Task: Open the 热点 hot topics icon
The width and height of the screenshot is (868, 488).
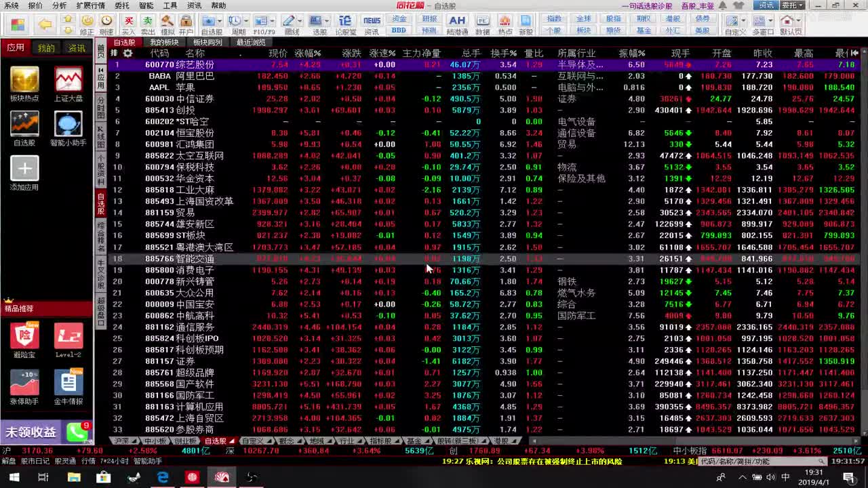Action: pyautogui.click(x=505, y=24)
